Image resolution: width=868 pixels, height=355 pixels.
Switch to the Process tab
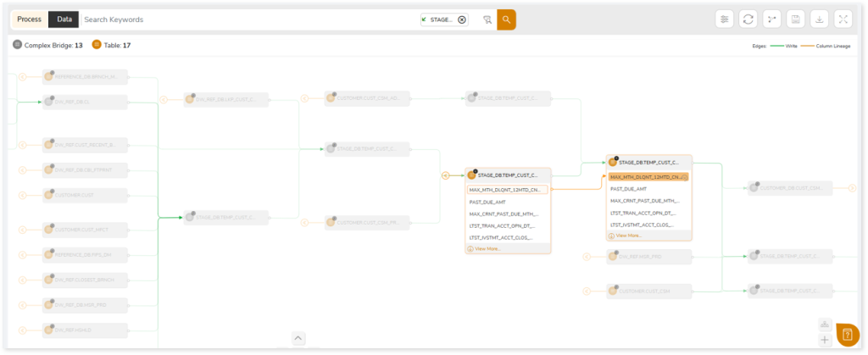(x=29, y=19)
